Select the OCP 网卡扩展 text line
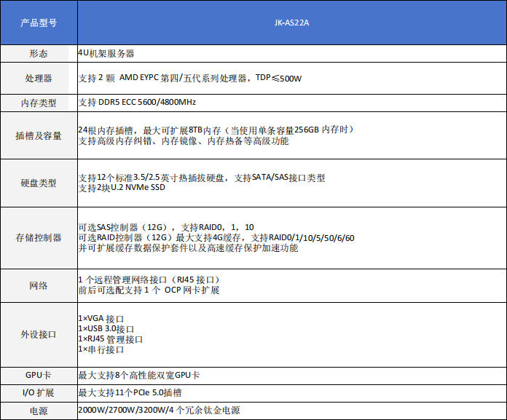The image size is (507, 420). [x=149, y=290]
